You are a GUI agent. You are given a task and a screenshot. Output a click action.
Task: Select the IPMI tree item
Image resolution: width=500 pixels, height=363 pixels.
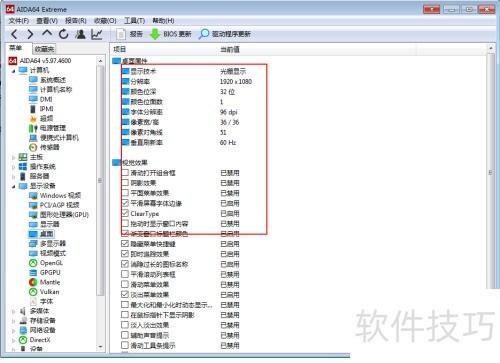pos(41,109)
